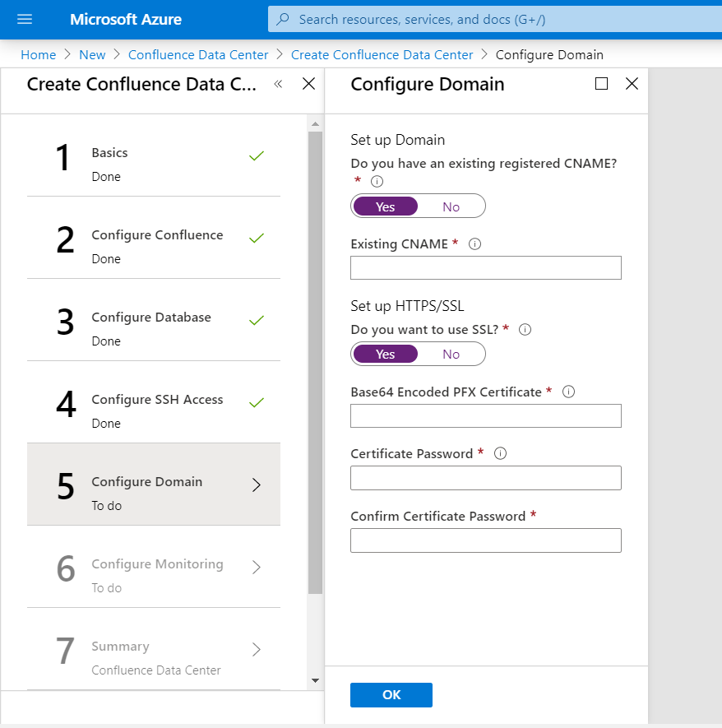Focus the Base64 Encoded PFX Certificate field
Screen dimensions: 722x728
(486, 415)
